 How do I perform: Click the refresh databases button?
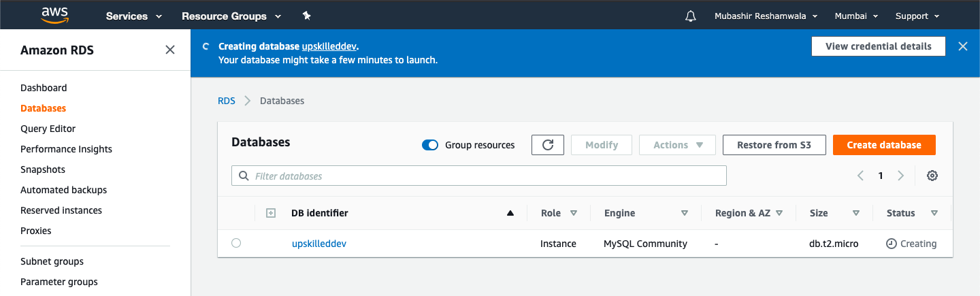click(x=548, y=145)
